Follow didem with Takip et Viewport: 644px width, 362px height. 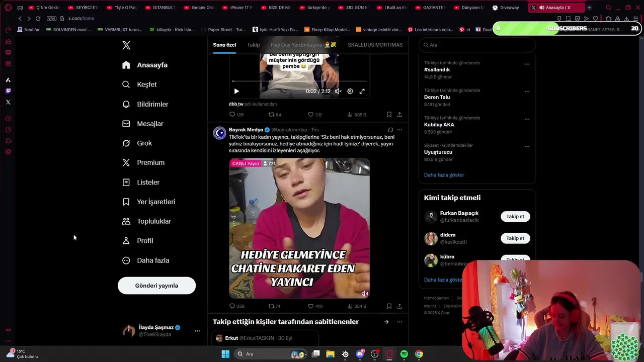pyautogui.click(x=515, y=238)
